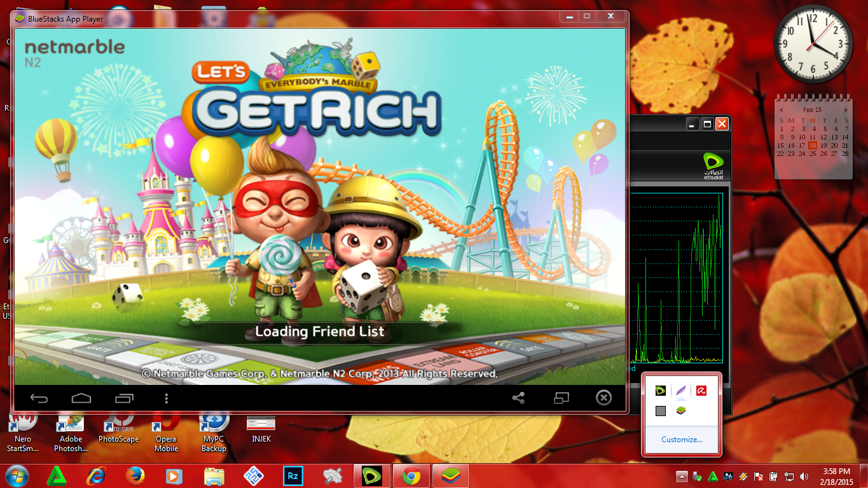Maximize the Etisalat window
This screenshot has height=488, width=868.
(707, 124)
